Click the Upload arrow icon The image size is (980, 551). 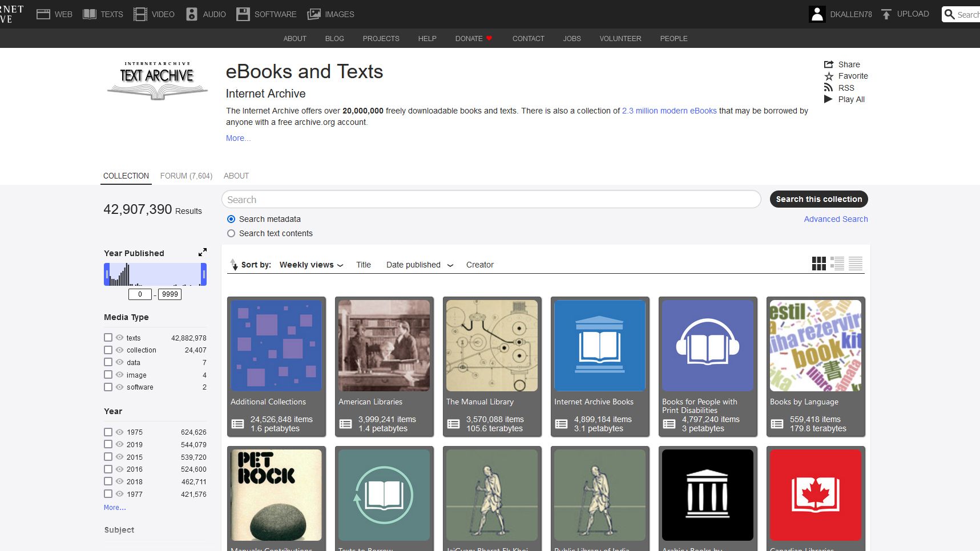pyautogui.click(x=886, y=14)
